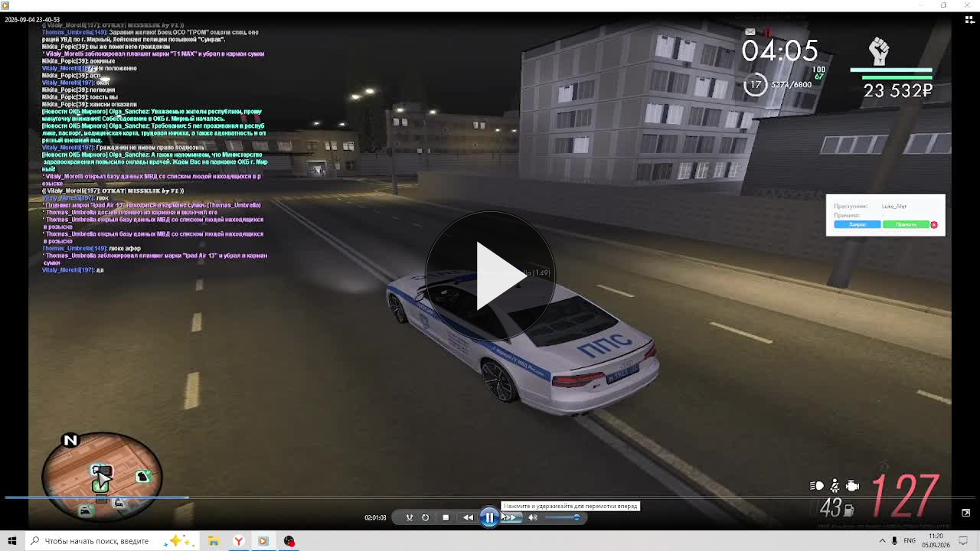Click the speedometer value 127
Screen dimensions: 980x551
pos(905,497)
